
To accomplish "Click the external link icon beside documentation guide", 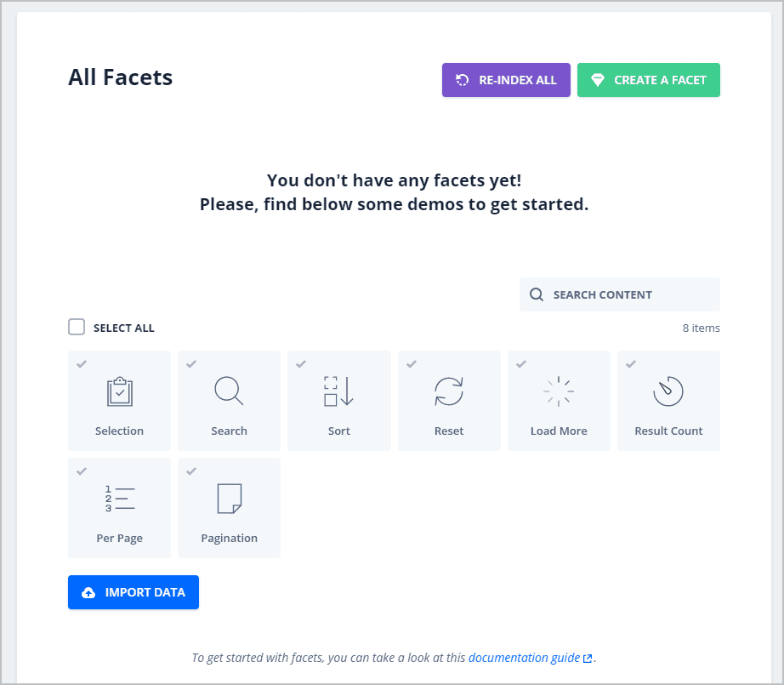I will click(588, 657).
